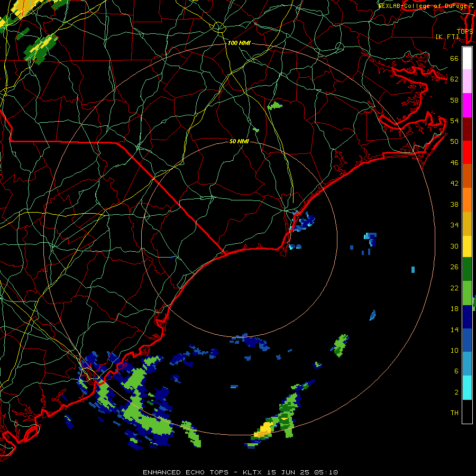Click the dark red (maroon) legend swatch
476x476 pixels.
click(x=467, y=129)
